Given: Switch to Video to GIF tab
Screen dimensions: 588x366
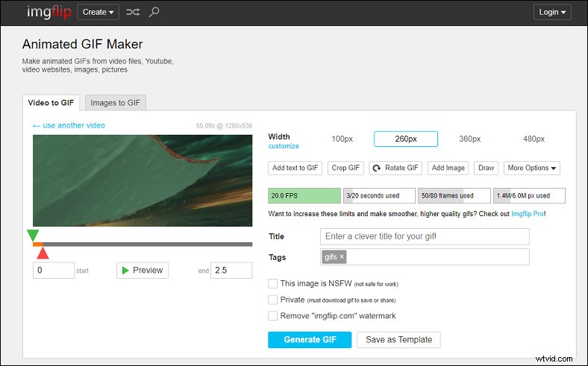Looking at the screenshot, I should click(51, 103).
